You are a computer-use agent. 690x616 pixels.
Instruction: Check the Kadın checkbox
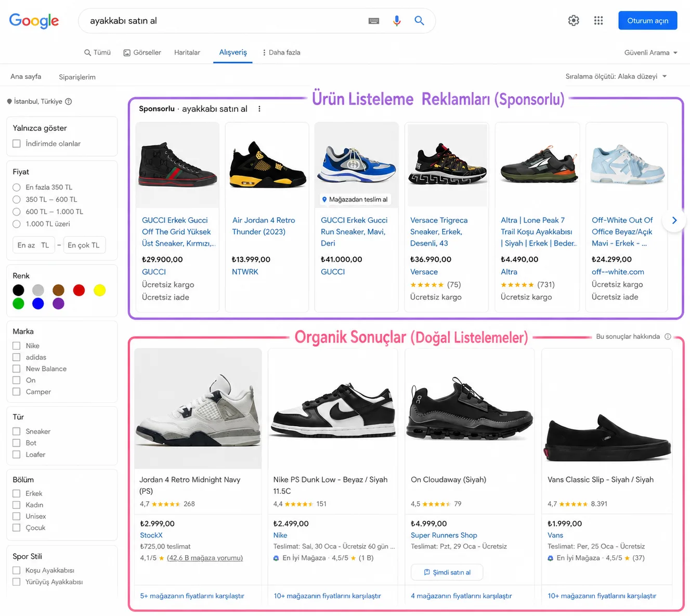tap(17, 505)
